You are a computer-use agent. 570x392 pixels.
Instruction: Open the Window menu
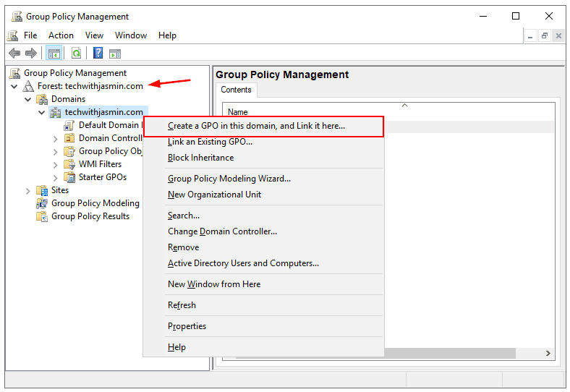click(x=131, y=35)
